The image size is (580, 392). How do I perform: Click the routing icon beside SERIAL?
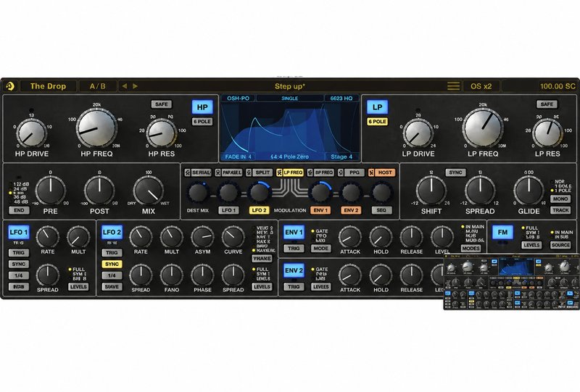[x=188, y=172]
